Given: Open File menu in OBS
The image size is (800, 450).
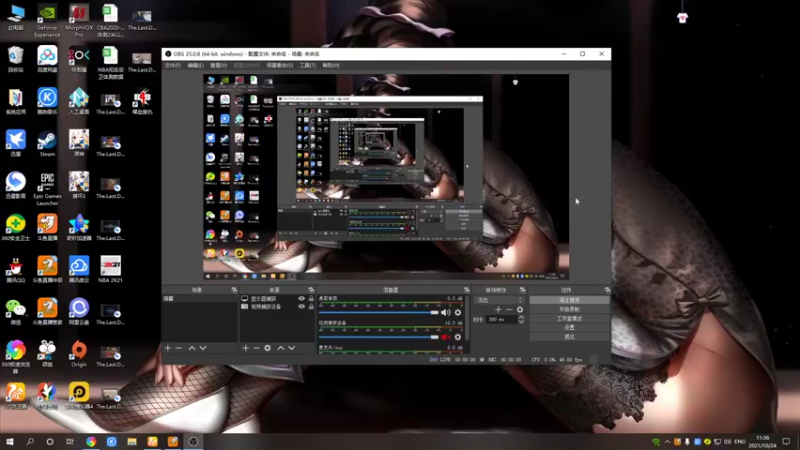Looking at the screenshot, I should point(172,65).
